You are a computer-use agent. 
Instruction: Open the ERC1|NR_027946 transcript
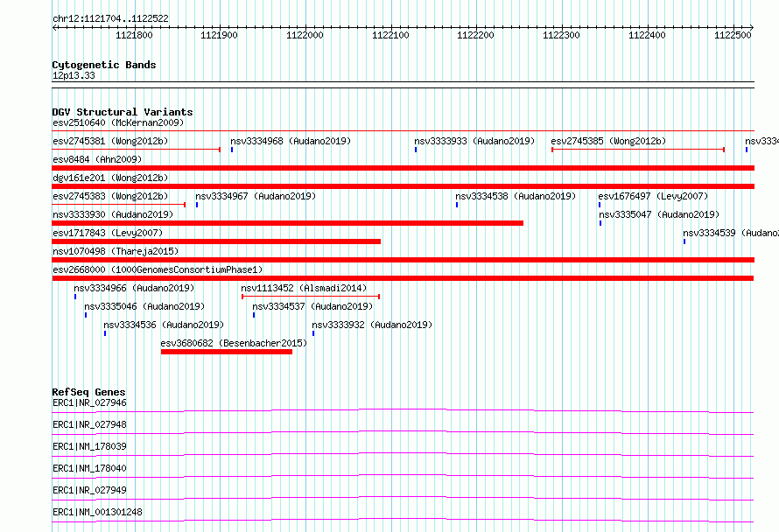click(89, 402)
